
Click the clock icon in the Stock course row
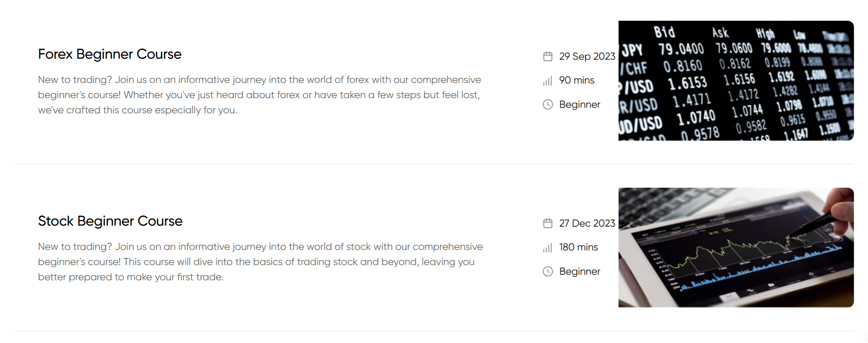548,272
